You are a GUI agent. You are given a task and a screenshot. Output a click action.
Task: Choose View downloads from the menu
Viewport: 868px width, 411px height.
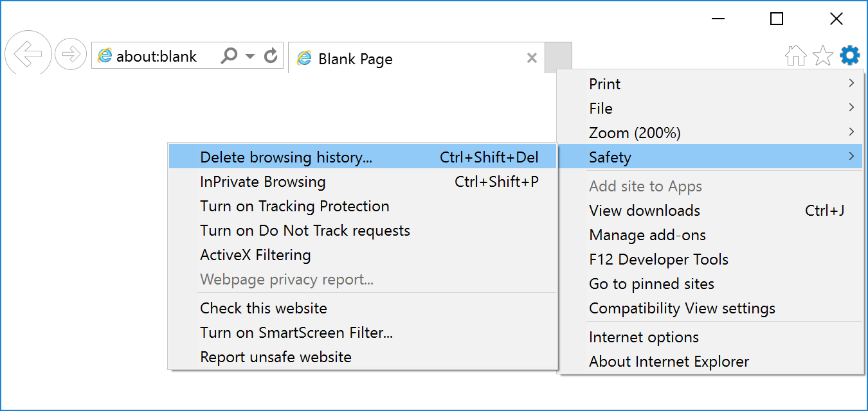(x=710, y=211)
